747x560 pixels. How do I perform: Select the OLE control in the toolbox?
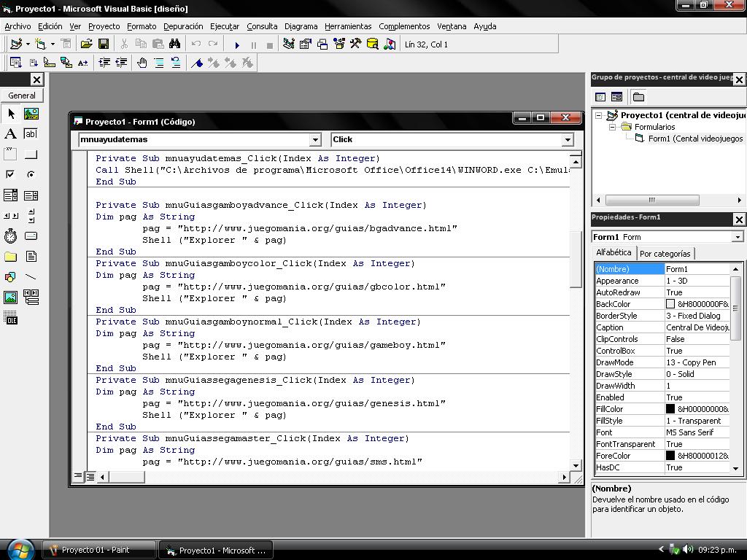coord(10,318)
